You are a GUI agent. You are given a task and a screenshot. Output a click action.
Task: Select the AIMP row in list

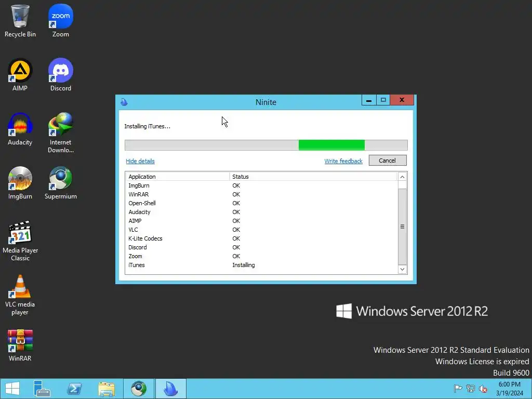261,221
